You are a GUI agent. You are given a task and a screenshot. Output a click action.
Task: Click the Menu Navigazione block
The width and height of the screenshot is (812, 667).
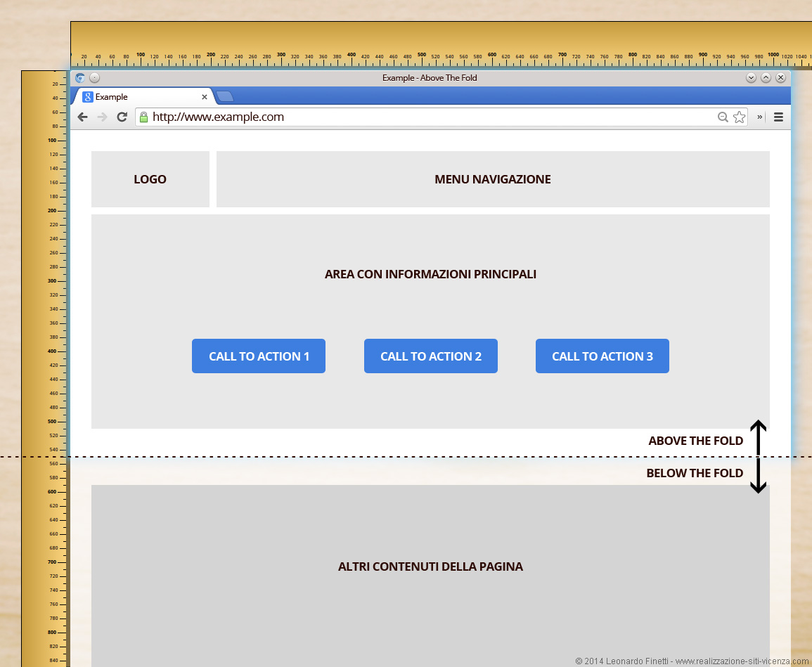[493, 179]
